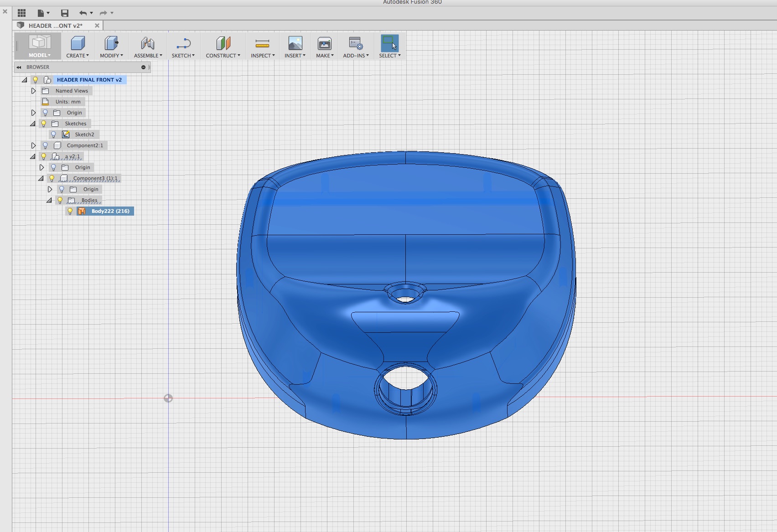777x532 pixels.
Task: Click the Save icon in the toolbar
Action: [64, 13]
